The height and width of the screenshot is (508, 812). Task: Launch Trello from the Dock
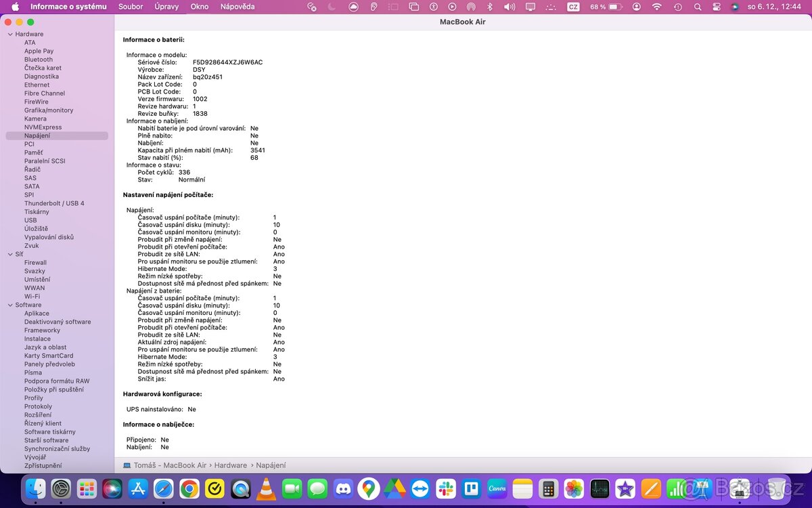(471, 488)
